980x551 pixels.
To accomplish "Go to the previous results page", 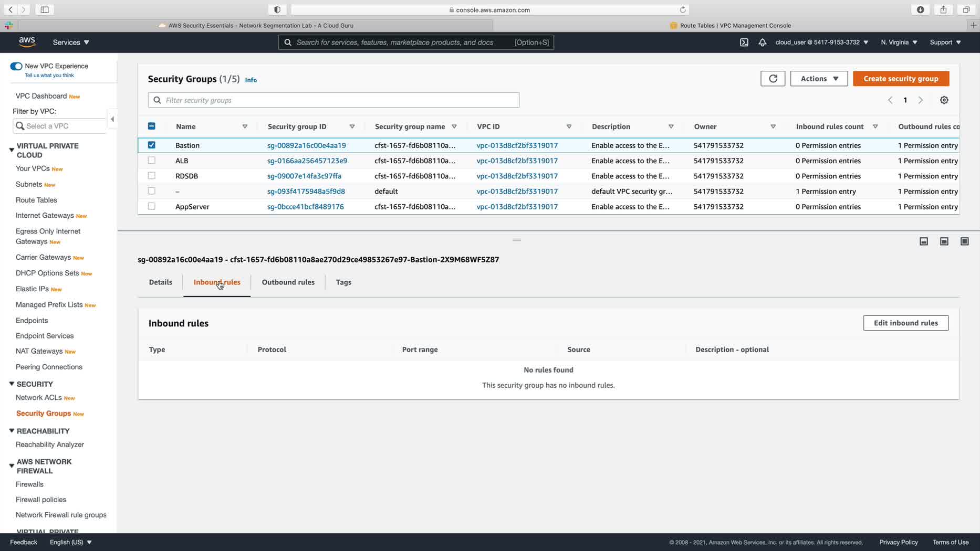I will (890, 100).
